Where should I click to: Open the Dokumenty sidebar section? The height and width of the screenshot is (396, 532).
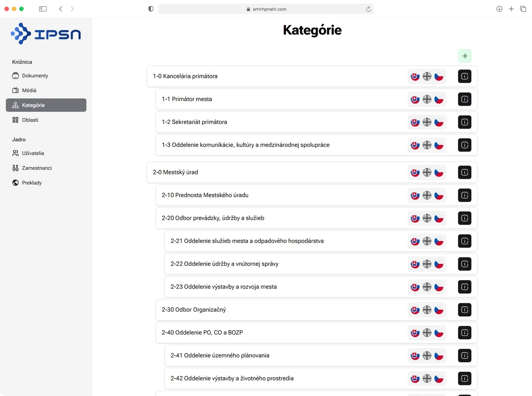click(x=35, y=76)
